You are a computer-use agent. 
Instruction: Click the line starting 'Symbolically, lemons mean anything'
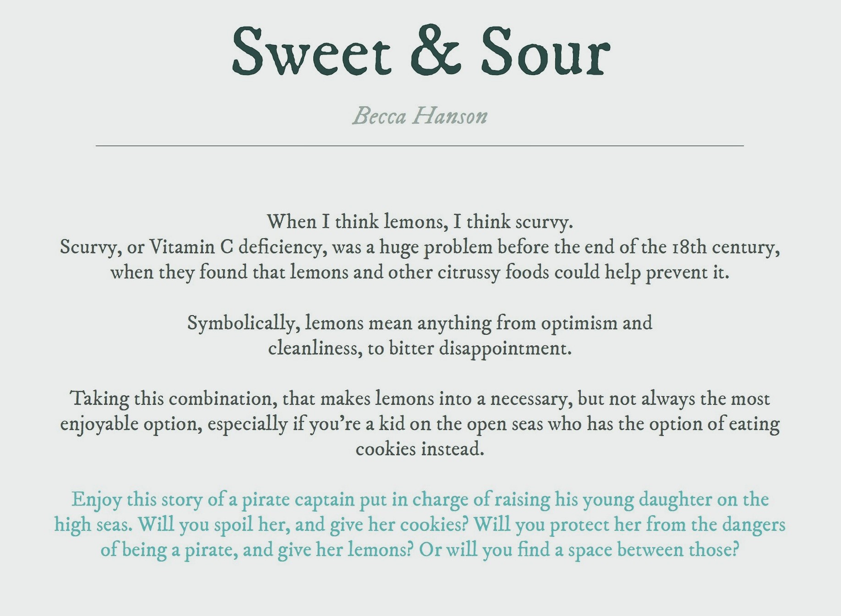tap(420, 323)
